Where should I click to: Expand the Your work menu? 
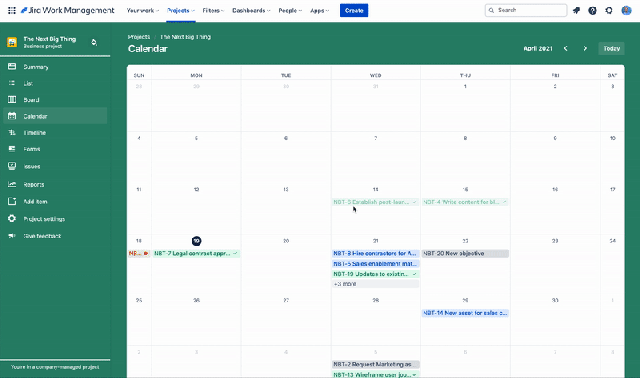click(x=142, y=11)
